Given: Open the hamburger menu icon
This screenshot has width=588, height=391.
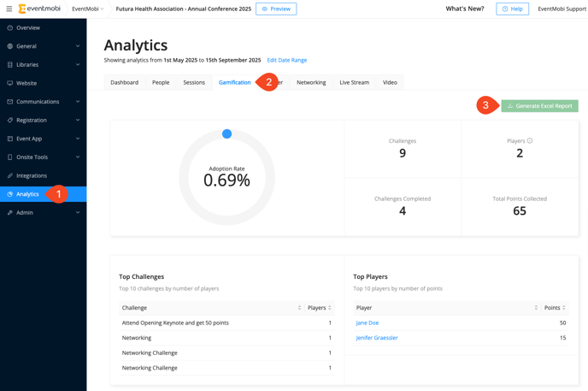Looking at the screenshot, I should 9,9.
